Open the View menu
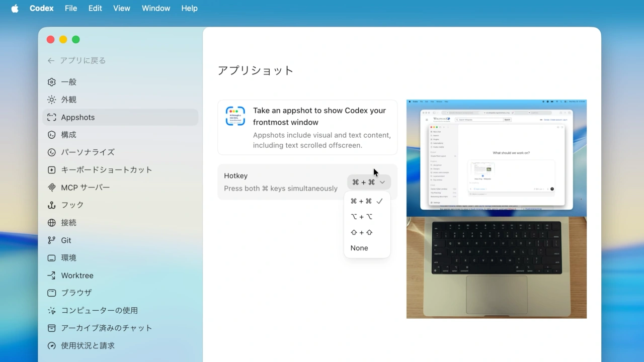 pos(122,9)
